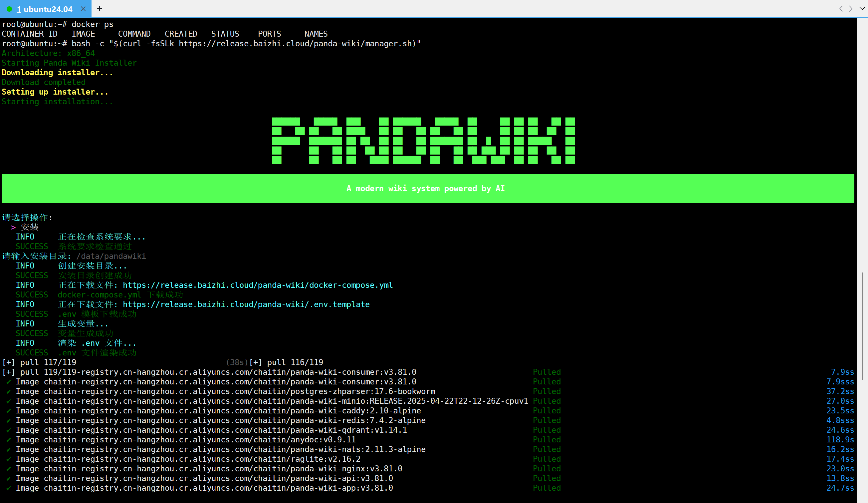868x503 pixels.
Task: Click the /data/pandawiki install path text
Action: [111, 256]
